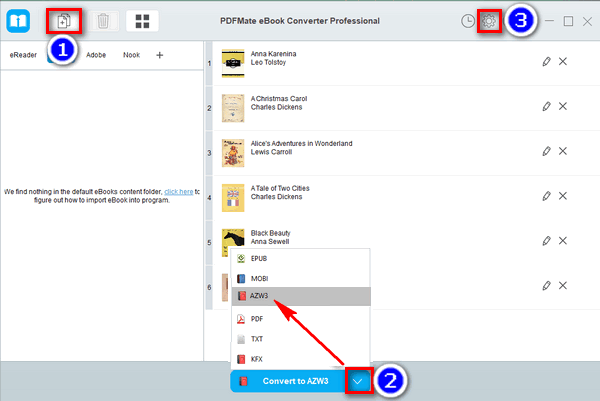Select the 'Leo Tolstoy' author text
600x401 pixels.
click(268, 62)
